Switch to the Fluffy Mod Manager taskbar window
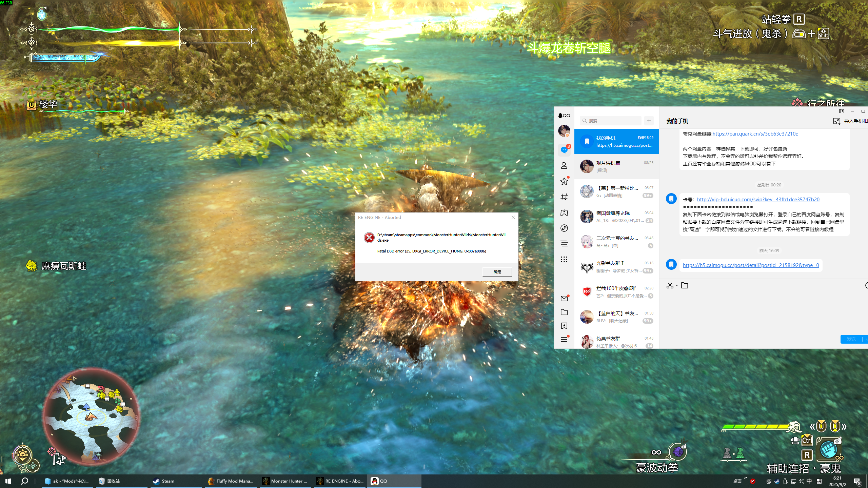Screen dimensions: 868x488 click(231, 481)
